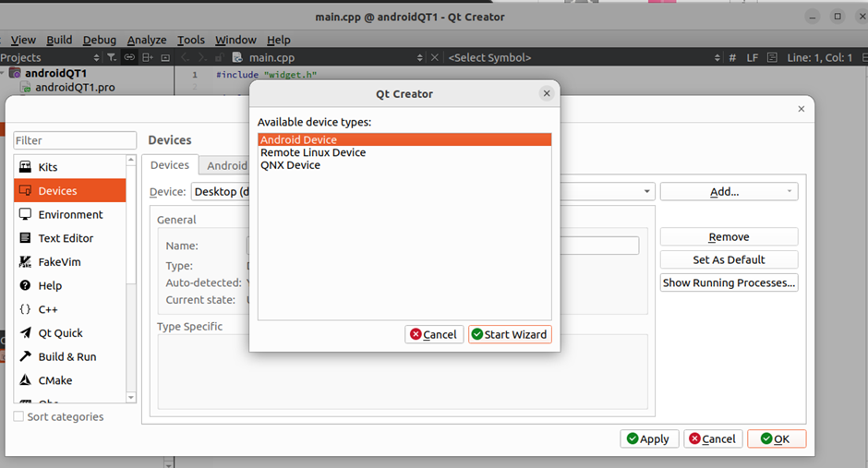Click the Kits category icon
The width and height of the screenshot is (868, 468).
click(x=26, y=166)
